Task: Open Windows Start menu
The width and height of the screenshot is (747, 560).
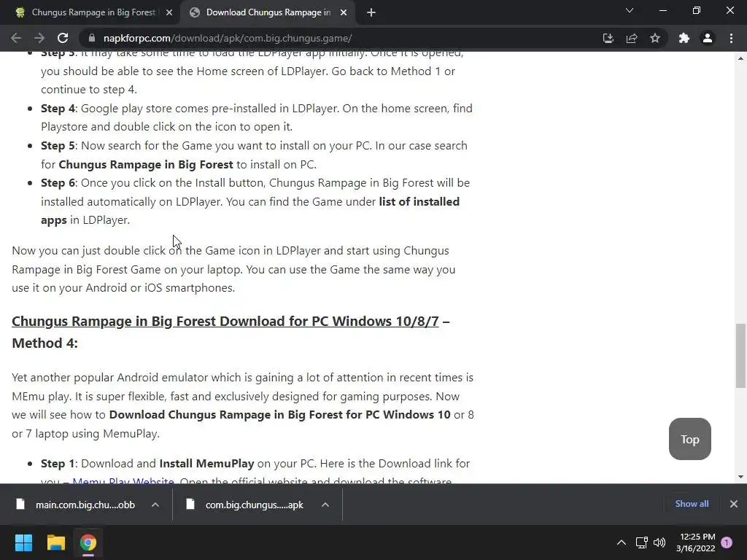Action: [23, 542]
